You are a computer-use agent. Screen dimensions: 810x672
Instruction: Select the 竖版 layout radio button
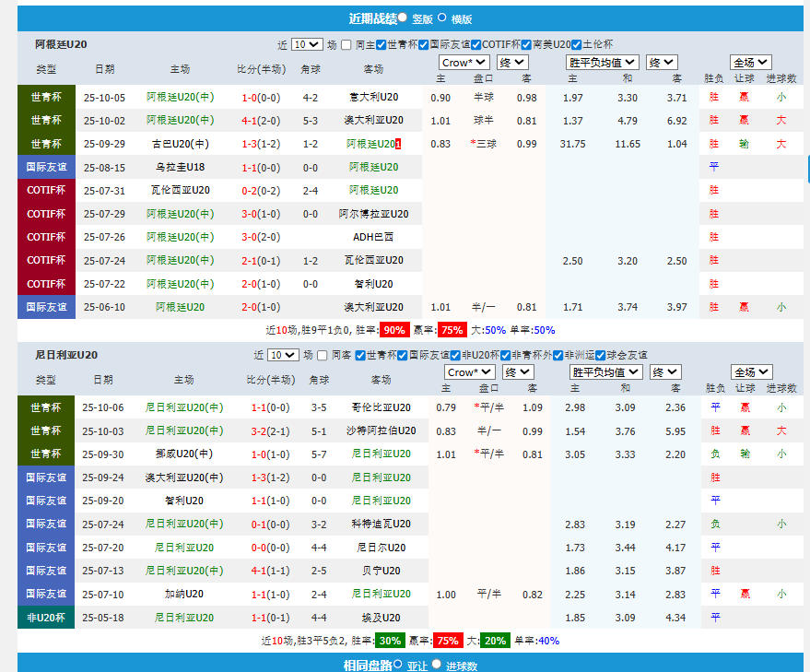pos(402,18)
